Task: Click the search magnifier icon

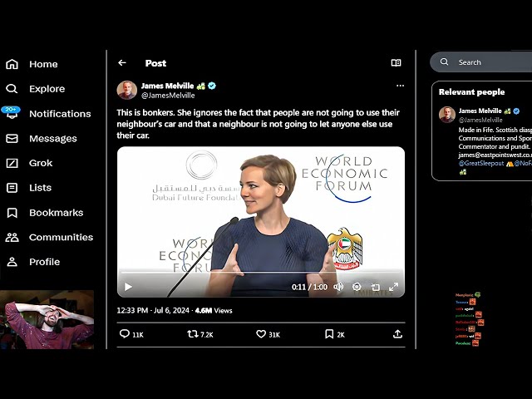Action: (444, 62)
